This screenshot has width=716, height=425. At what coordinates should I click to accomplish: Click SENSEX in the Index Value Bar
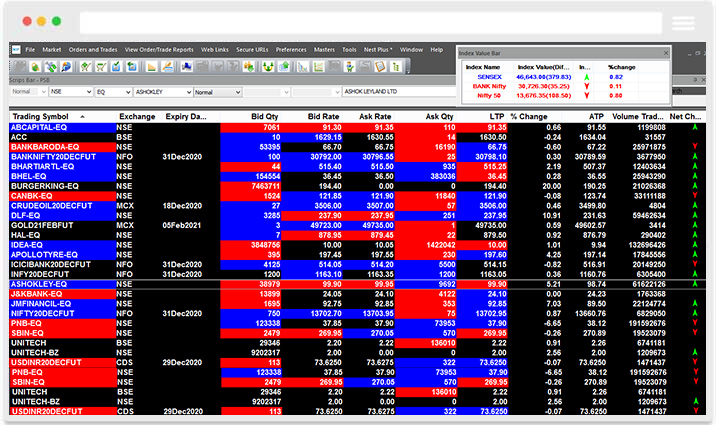(x=490, y=77)
